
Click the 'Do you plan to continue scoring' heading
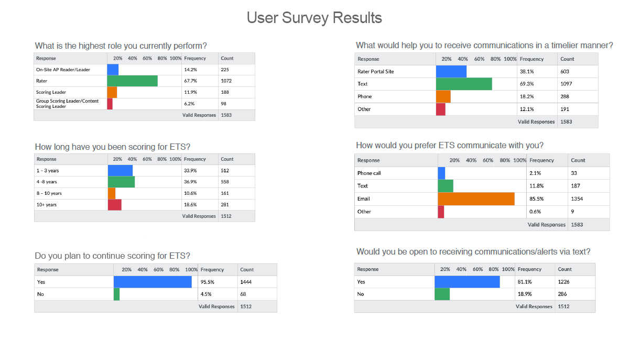click(112, 256)
